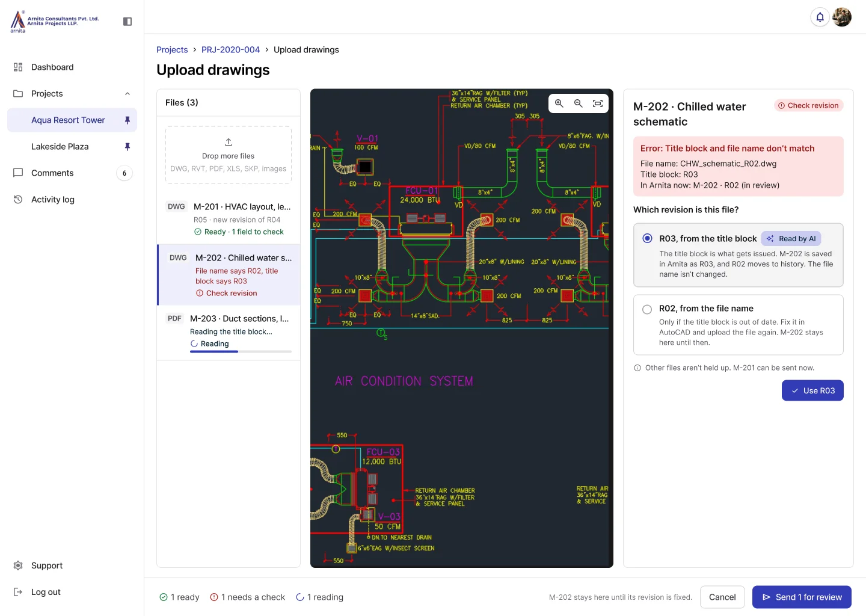Click the Drop more files zone
The height and width of the screenshot is (616, 866).
[x=229, y=155]
